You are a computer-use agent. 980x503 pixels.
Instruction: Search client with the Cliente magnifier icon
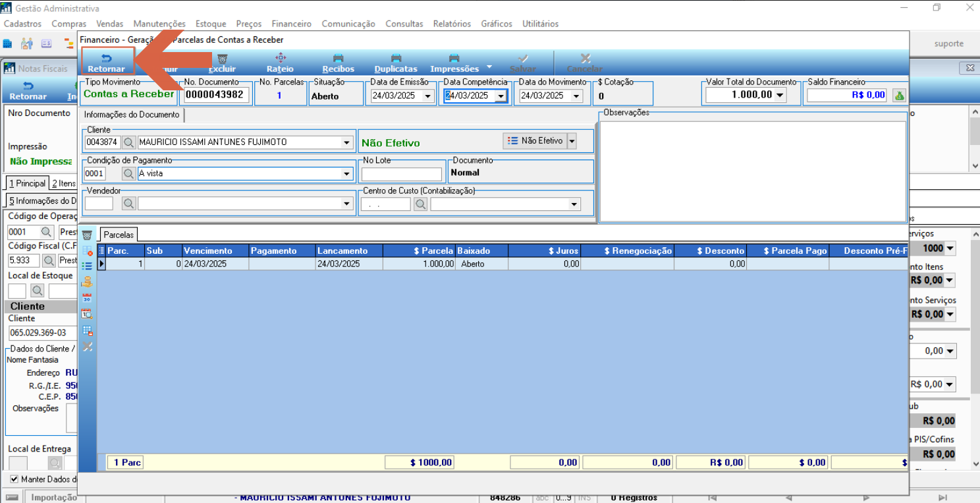tap(129, 142)
